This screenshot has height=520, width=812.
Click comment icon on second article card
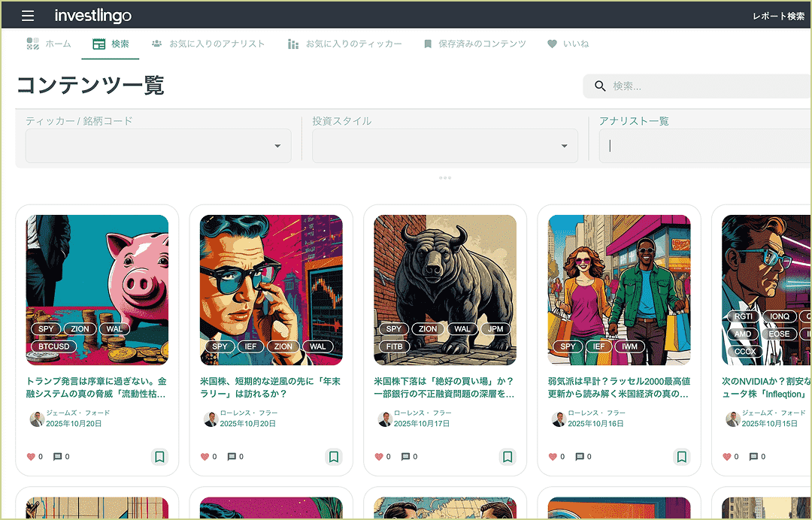coord(232,457)
